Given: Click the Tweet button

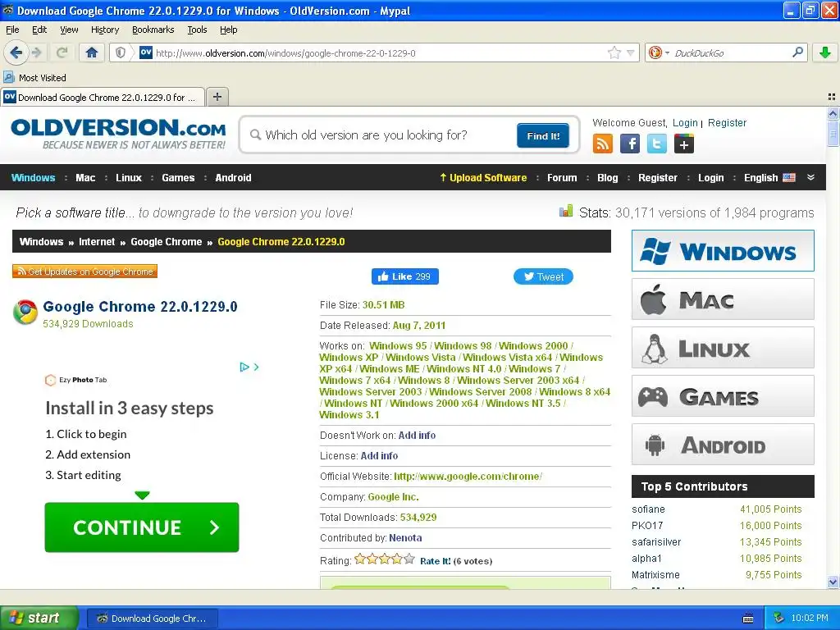Looking at the screenshot, I should (543, 276).
